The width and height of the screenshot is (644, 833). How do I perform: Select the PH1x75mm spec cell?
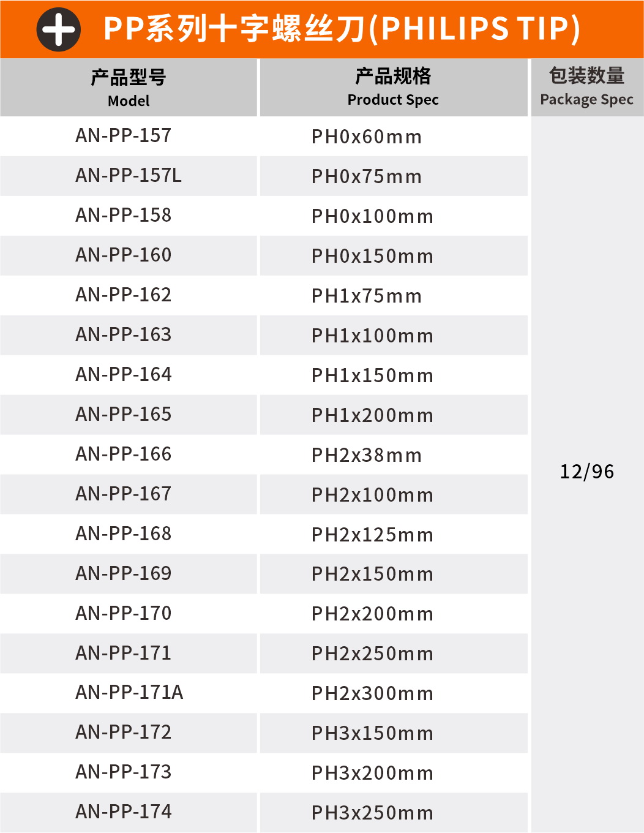367,296
